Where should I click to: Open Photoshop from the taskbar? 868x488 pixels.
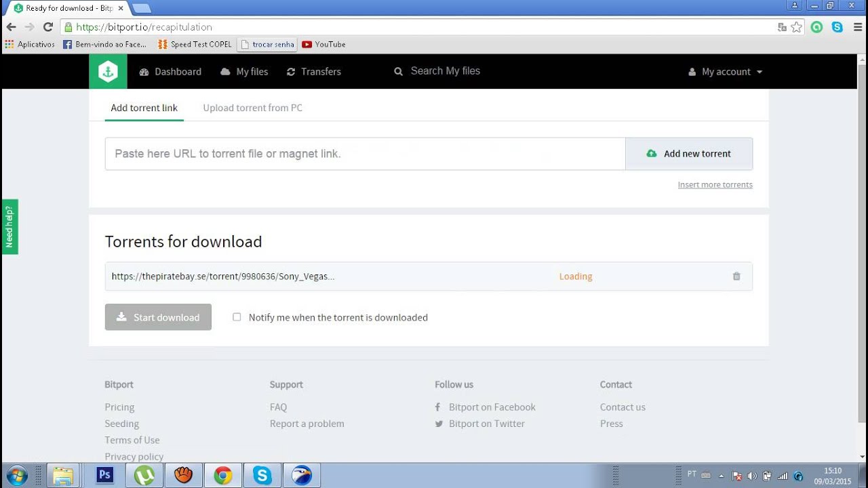tap(105, 475)
